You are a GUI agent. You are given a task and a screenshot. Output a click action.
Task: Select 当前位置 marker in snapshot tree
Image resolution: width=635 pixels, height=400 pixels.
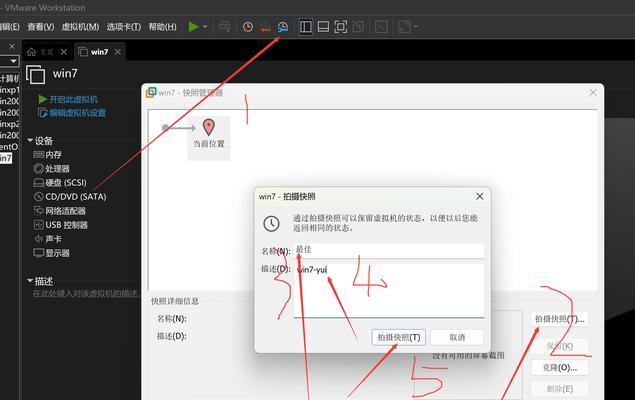[x=209, y=138]
